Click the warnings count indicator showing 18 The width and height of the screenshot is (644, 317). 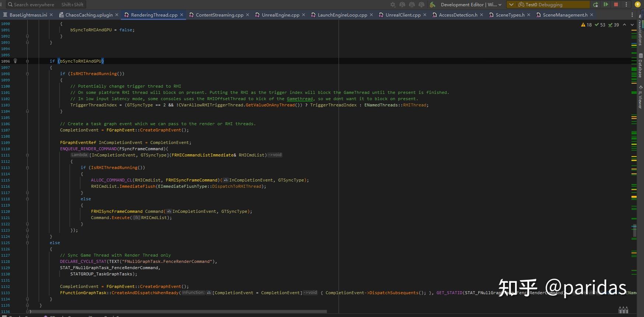coord(586,25)
